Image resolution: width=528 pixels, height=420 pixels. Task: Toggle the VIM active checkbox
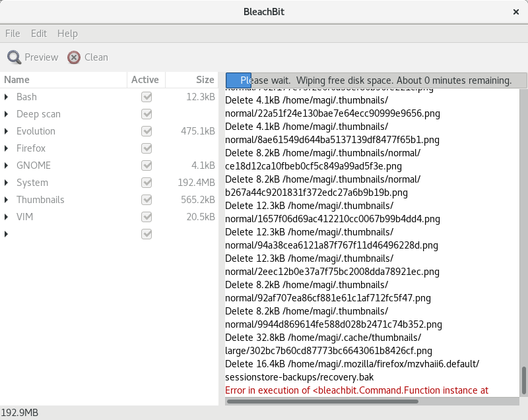[x=147, y=217]
